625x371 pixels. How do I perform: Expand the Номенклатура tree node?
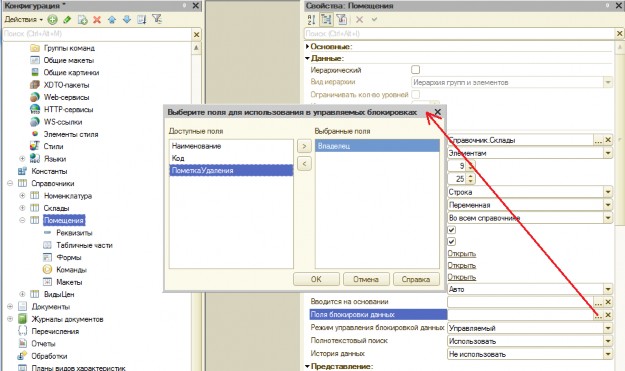tap(22, 196)
